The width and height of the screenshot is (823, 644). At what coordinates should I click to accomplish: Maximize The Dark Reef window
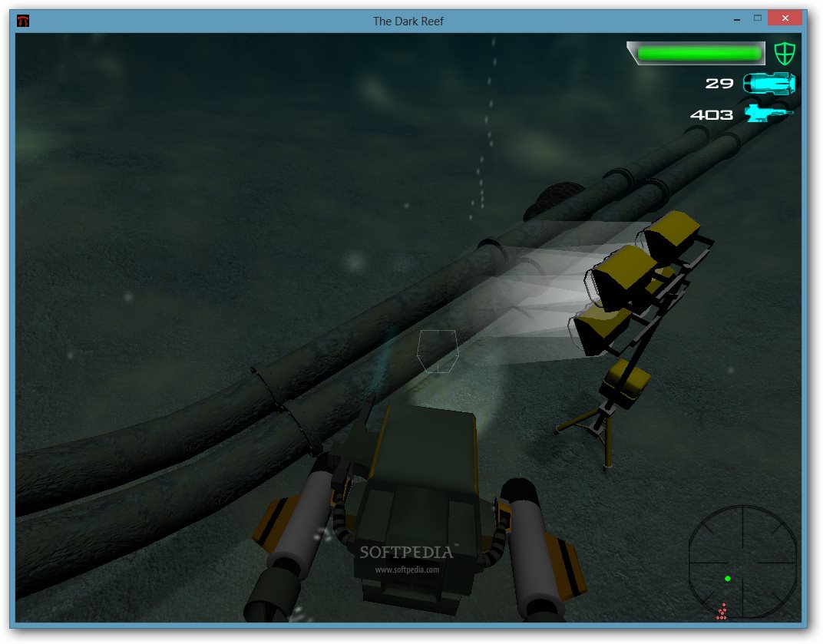(758, 18)
